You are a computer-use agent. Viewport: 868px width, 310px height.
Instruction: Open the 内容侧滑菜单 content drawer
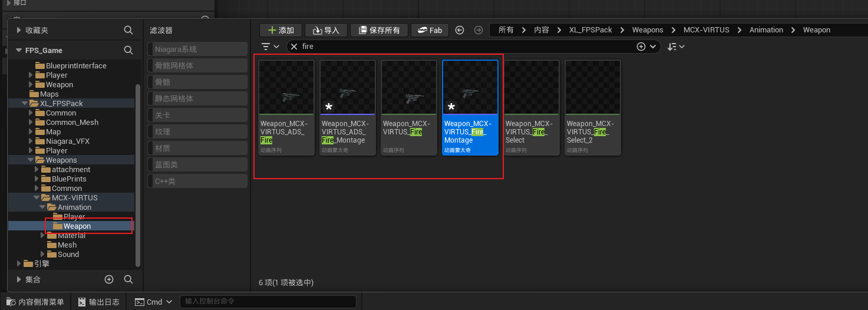pos(35,302)
